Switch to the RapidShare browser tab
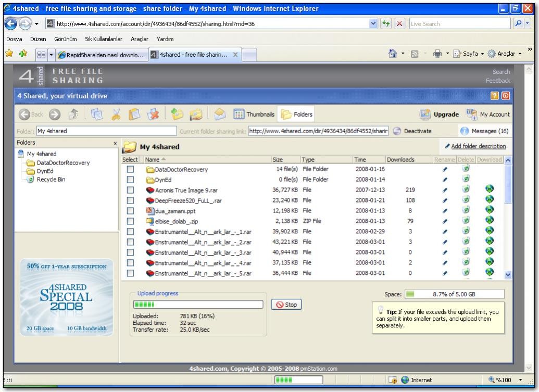539x392 pixels. 101,55
